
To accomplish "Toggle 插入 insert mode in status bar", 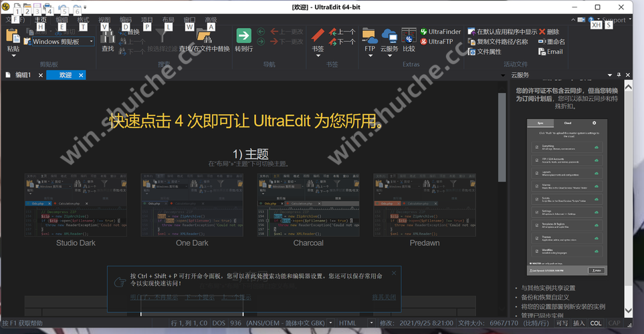I will click(578, 323).
